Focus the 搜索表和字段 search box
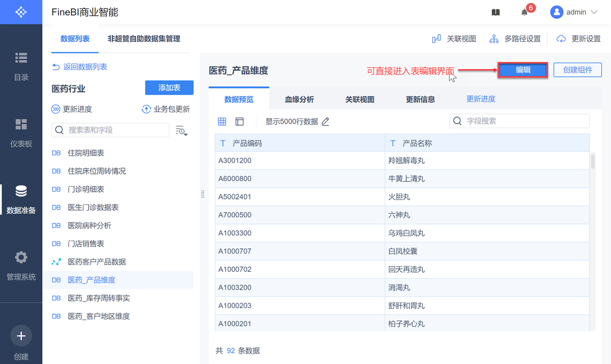This screenshot has height=364, width=611. (x=110, y=130)
